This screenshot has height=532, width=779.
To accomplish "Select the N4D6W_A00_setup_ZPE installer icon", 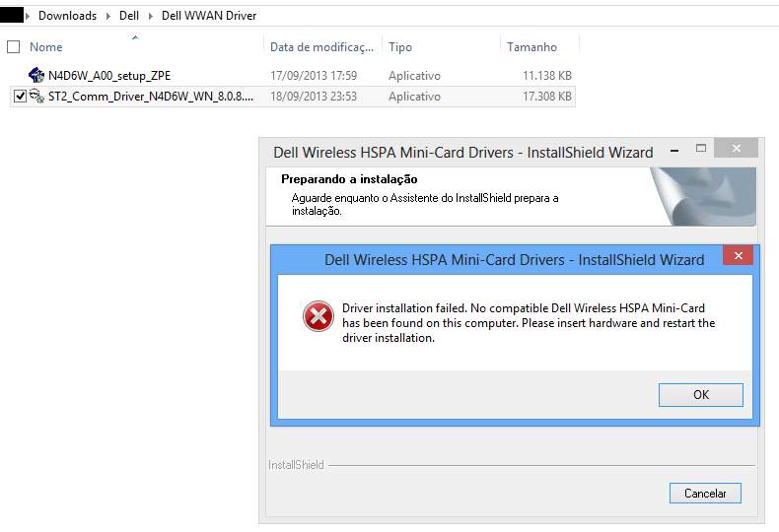I will coord(36,75).
